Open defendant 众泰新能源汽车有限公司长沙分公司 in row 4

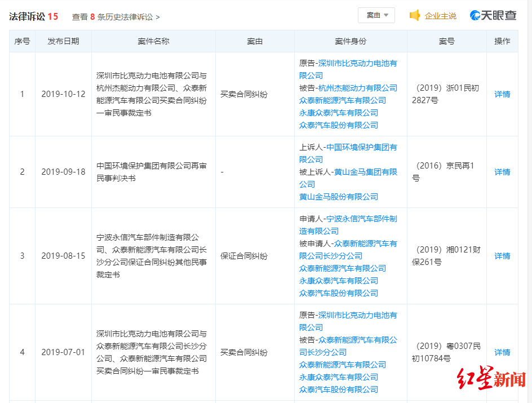coord(348,346)
